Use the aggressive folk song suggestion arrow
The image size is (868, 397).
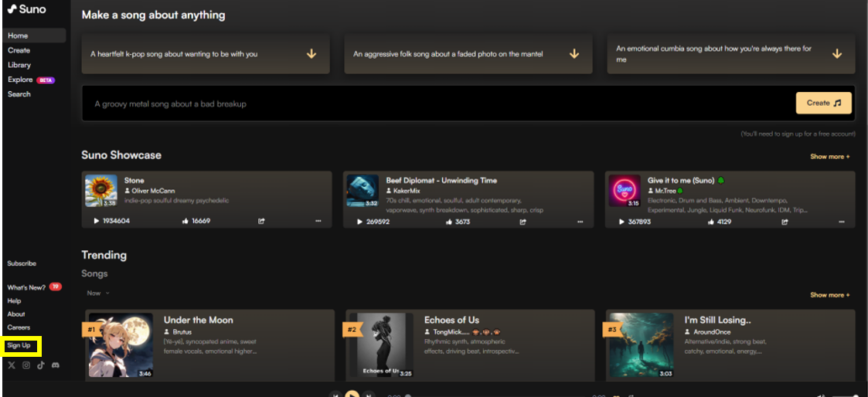[574, 53]
